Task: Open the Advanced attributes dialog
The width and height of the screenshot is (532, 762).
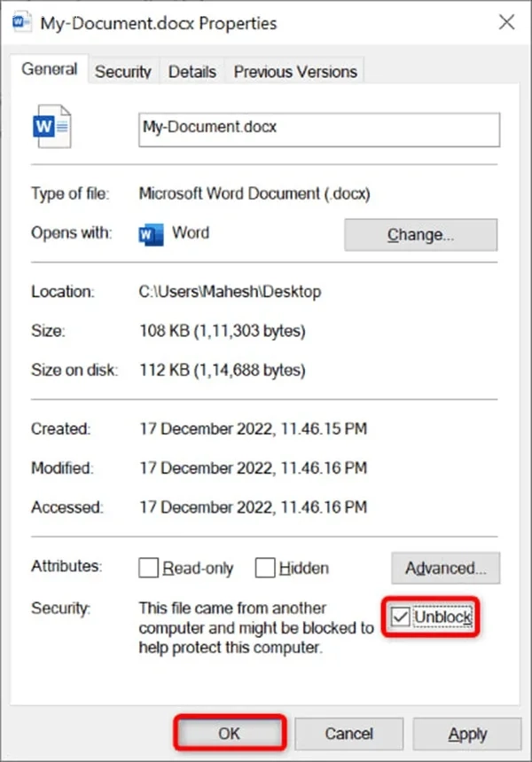Action: pyautogui.click(x=445, y=568)
